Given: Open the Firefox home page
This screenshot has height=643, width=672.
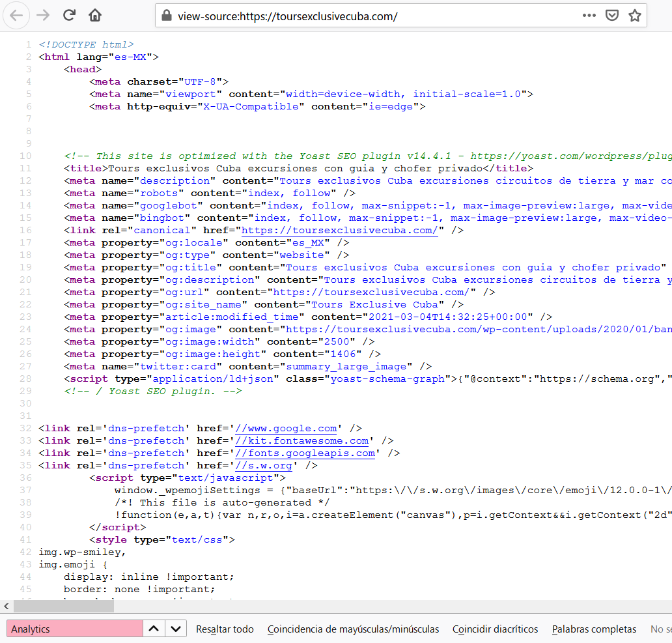Looking at the screenshot, I should point(94,16).
